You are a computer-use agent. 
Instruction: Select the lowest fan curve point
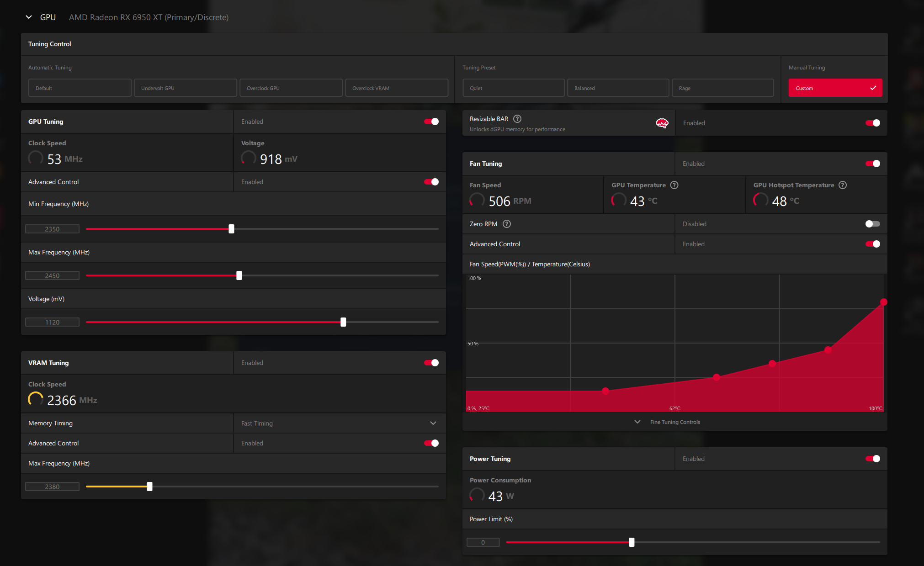click(605, 391)
